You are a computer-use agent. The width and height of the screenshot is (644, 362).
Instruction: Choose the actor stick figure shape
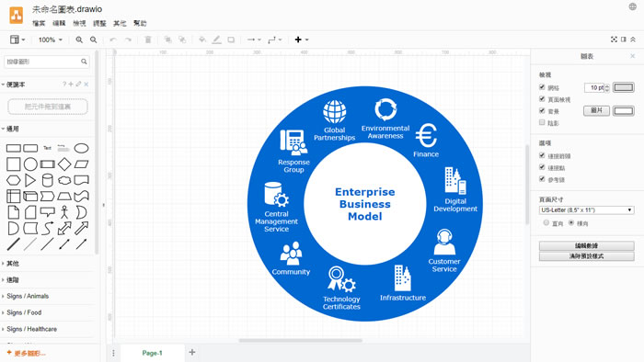[x=64, y=212]
